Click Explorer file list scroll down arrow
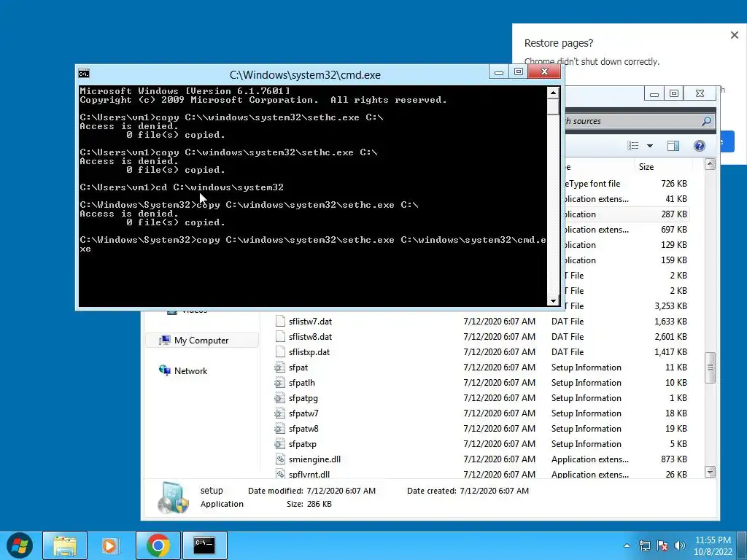Image resolution: width=747 pixels, height=560 pixels. tap(710, 472)
